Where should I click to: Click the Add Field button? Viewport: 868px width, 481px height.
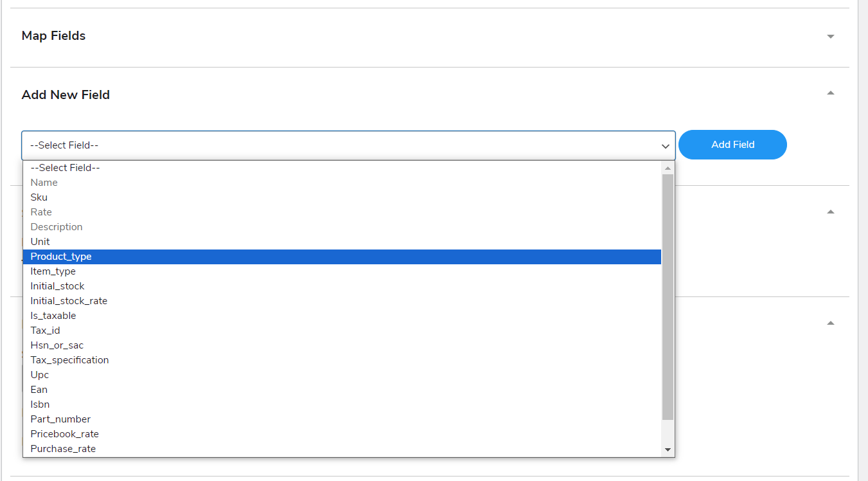pyautogui.click(x=732, y=145)
